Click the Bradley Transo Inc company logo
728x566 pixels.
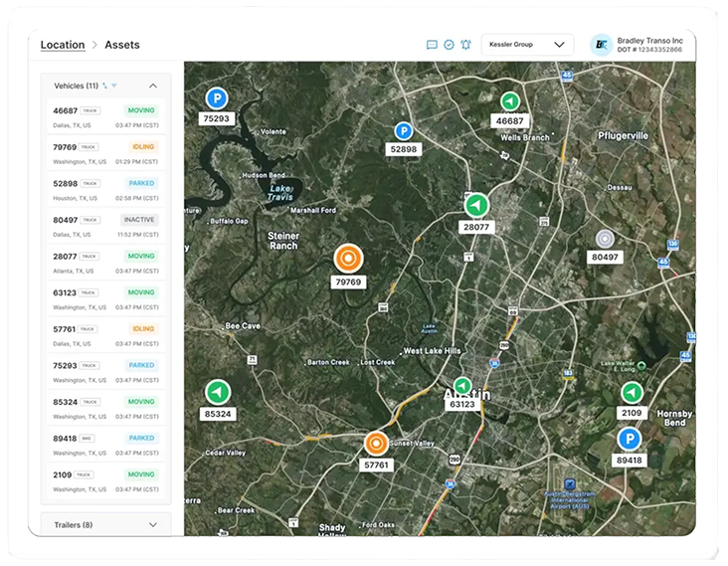(600, 45)
